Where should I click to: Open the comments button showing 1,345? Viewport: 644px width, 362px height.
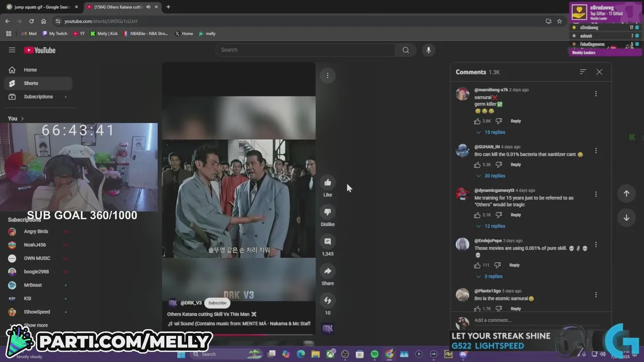[x=328, y=242]
